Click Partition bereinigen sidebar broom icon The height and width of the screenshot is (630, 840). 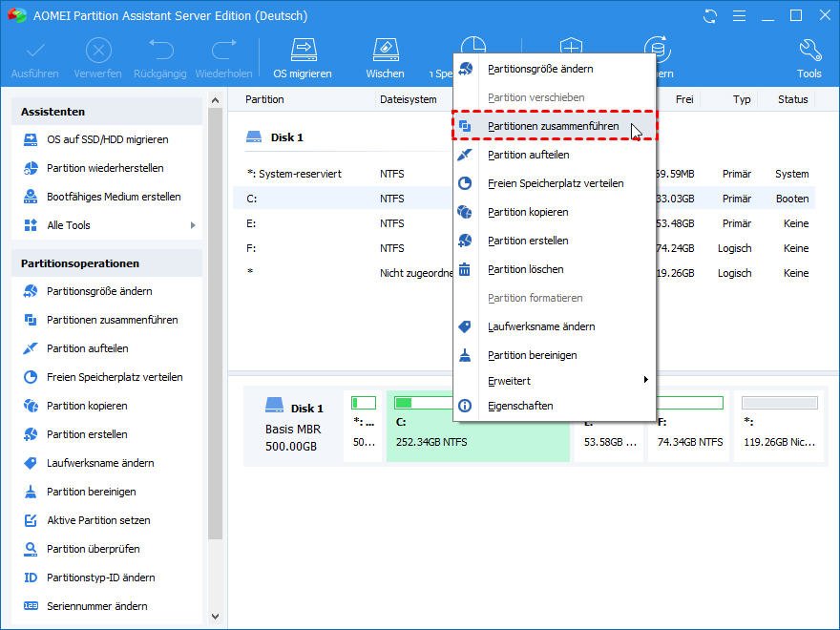tap(31, 492)
